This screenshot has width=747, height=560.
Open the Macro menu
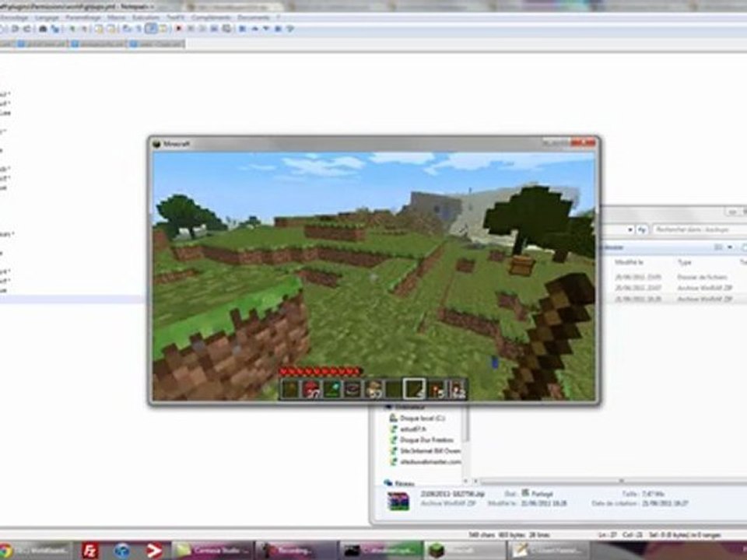point(116,18)
